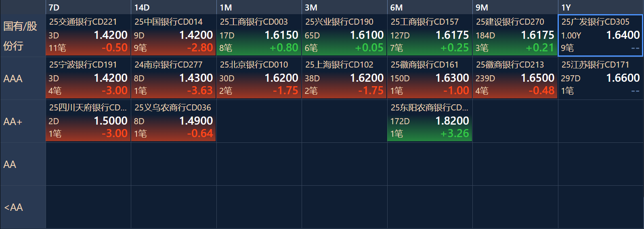Click the 297D remaining term label
The image size is (644, 229).
pyautogui.click(x=571, y=78)
